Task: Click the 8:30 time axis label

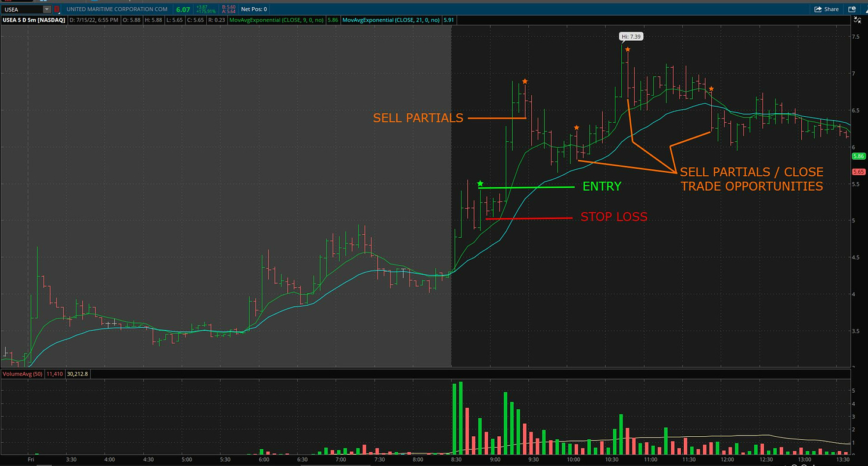Action: pos(456,461)
